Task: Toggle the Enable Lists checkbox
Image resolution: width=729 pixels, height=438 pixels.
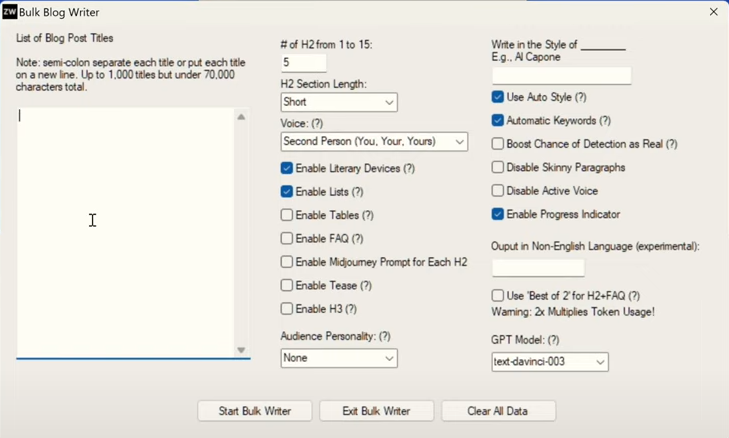Action: click(287, 192)
